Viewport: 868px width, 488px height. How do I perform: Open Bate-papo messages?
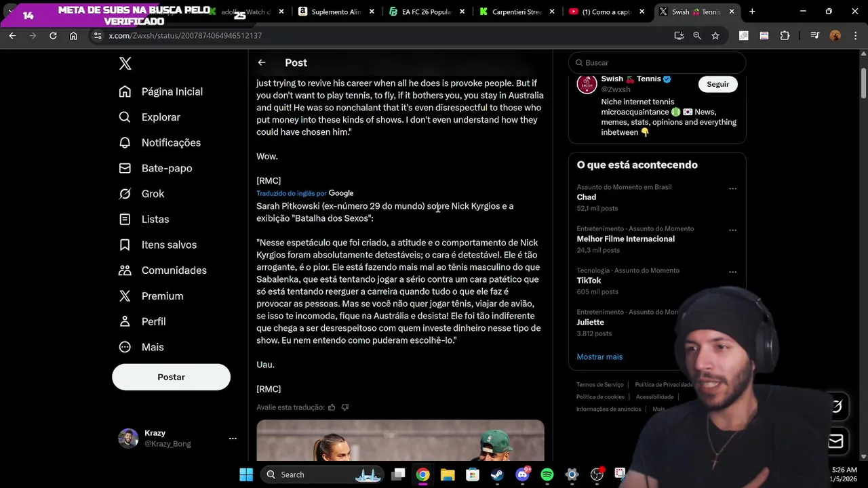tap(155, 168)
